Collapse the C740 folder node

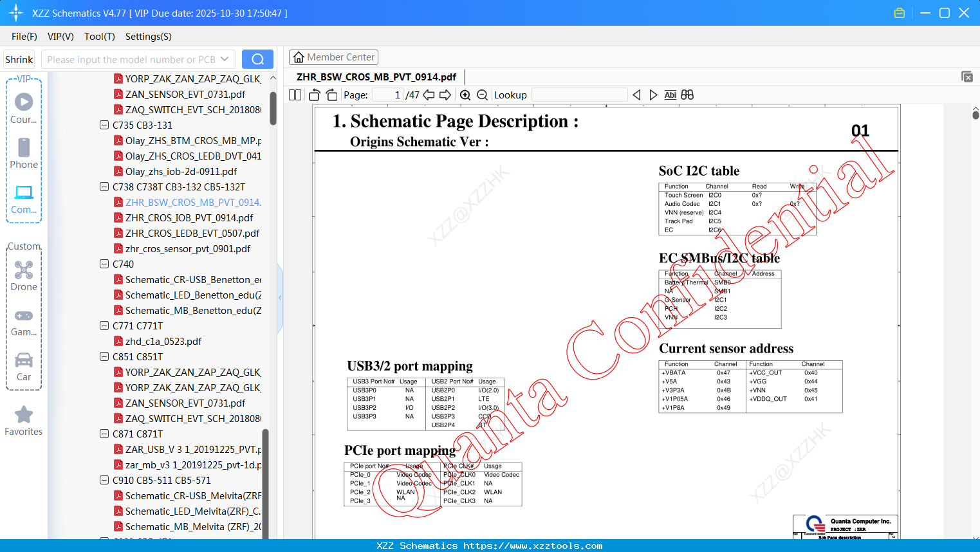point(104,264)
